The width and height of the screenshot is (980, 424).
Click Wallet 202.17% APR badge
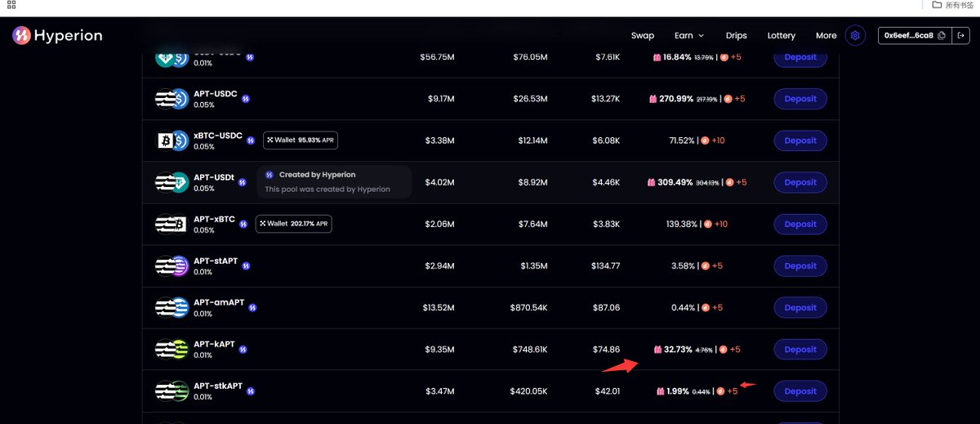coord(294,223)
